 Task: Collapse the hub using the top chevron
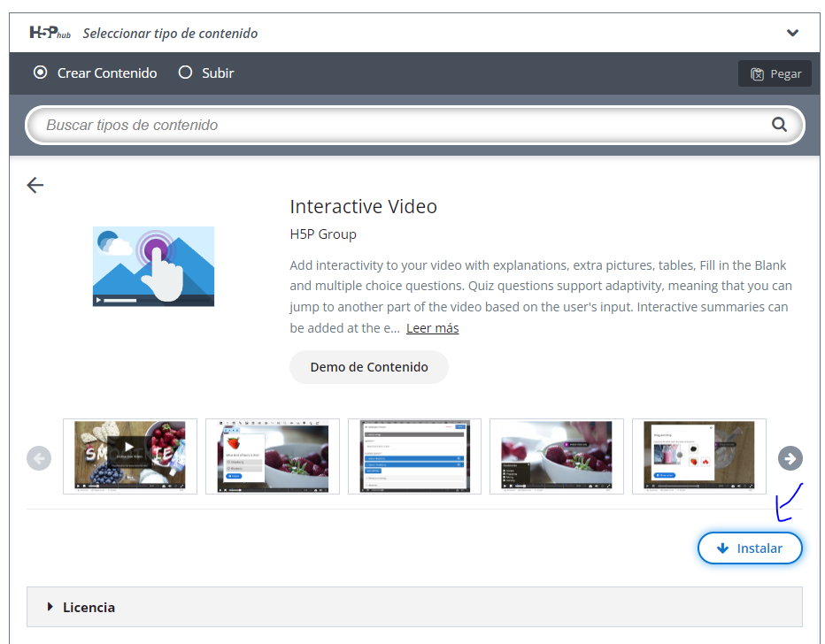793,32
